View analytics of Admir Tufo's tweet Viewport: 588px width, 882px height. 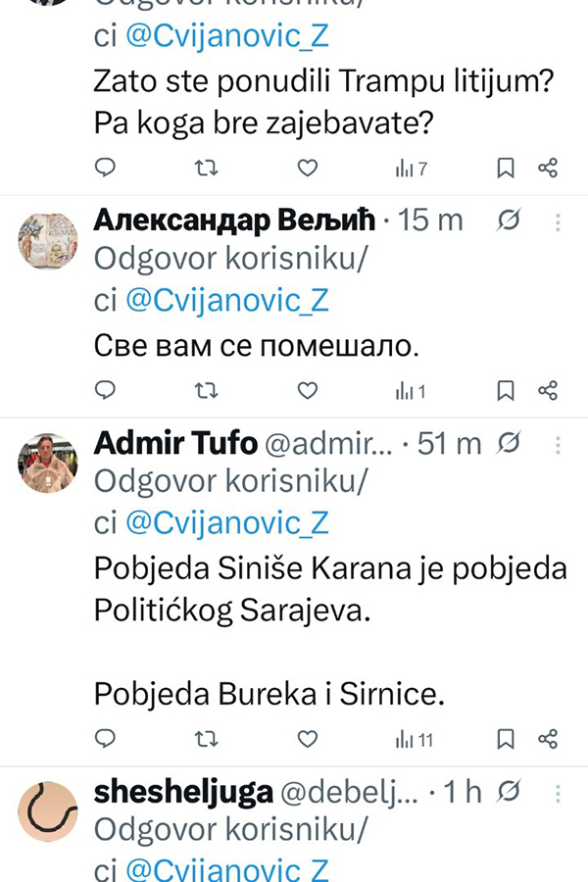414,739
